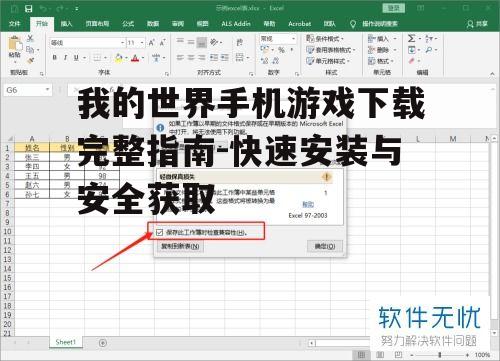Click the Percent style button

pos(281,50)
